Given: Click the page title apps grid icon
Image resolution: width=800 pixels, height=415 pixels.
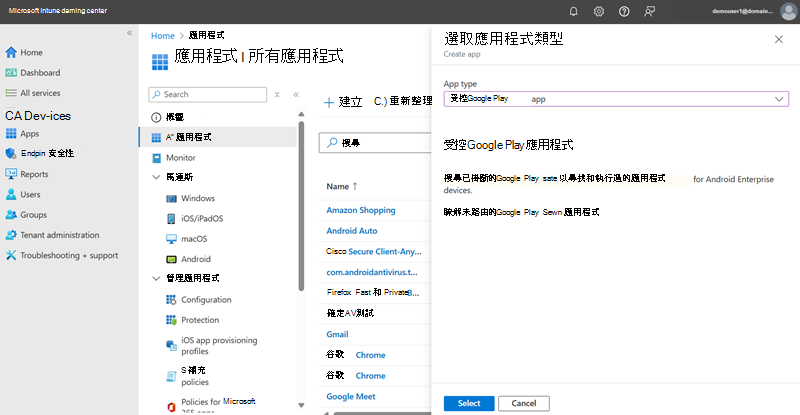Looking at the screenshot, I should click(160, 62).
